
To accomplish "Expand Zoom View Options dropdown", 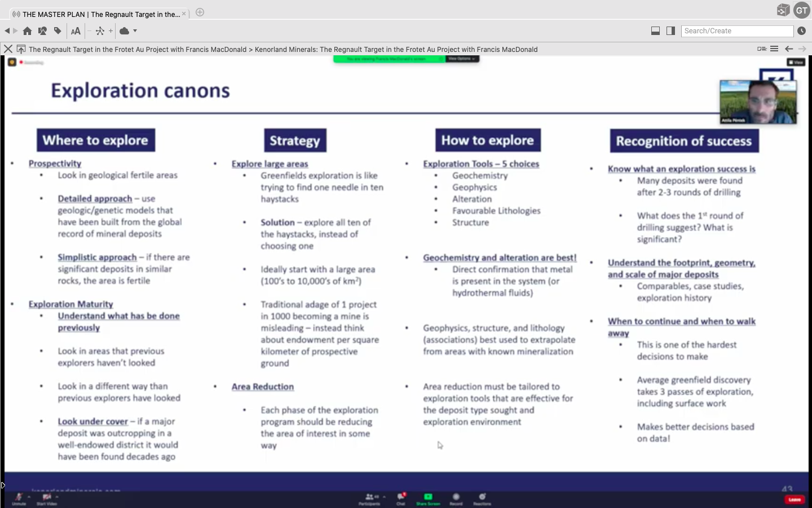I will pos(462,59).
